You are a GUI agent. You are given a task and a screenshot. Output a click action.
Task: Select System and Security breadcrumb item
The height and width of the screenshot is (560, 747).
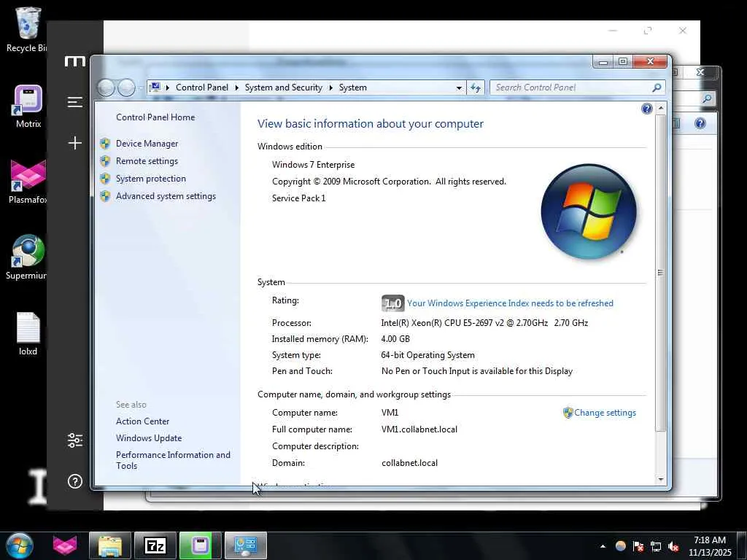(284, 87)
